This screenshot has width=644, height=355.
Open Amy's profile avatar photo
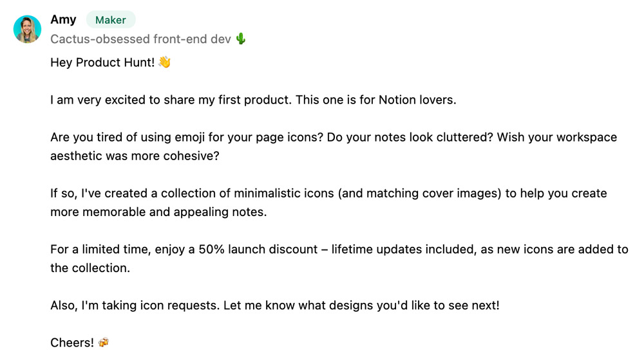coord(27,29)
